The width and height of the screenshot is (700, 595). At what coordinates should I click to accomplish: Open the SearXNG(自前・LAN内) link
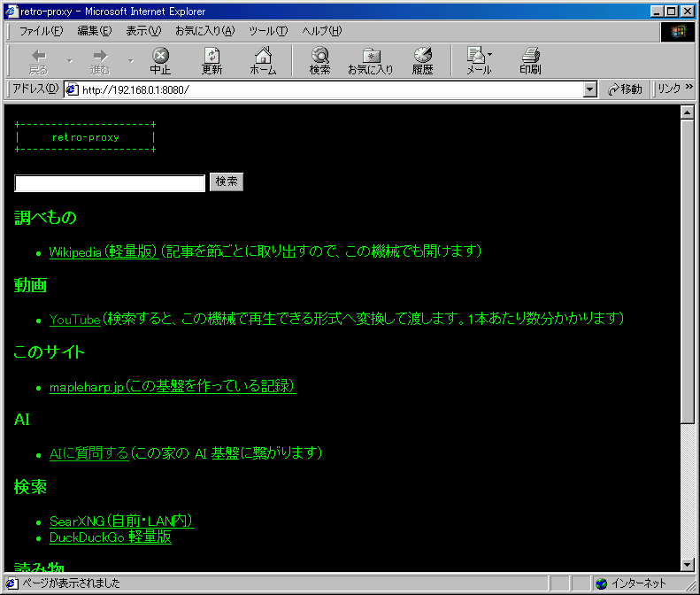click(x=121, y=521)
